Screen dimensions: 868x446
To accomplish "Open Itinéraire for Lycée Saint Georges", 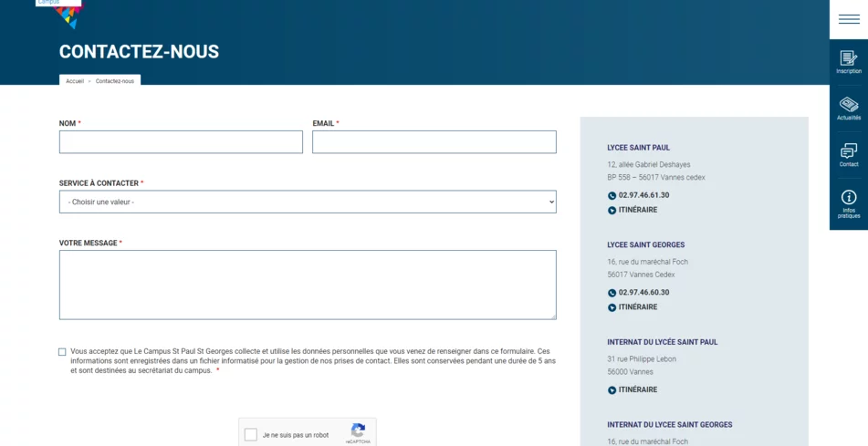I will pos(637,307).
